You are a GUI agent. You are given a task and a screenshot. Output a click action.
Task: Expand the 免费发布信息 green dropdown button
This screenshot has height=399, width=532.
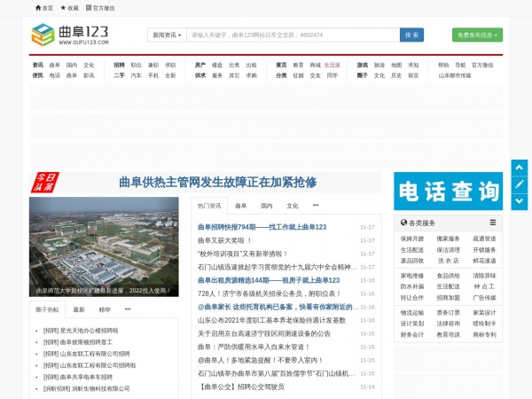pyautogui.click(x=477, y=35)
